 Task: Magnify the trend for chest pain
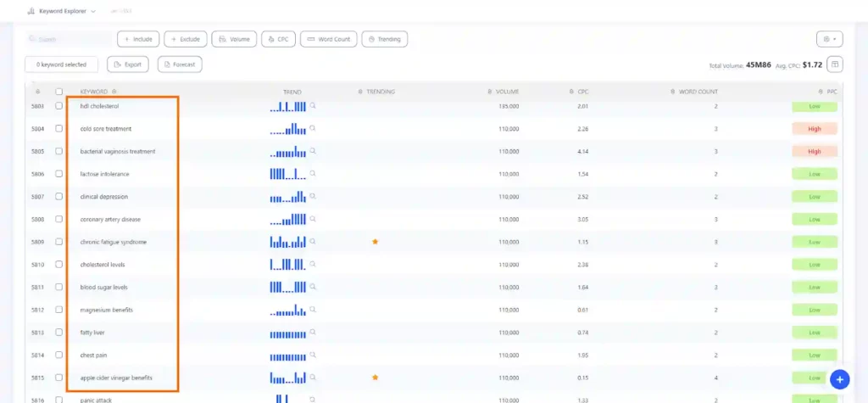(313, 355)
